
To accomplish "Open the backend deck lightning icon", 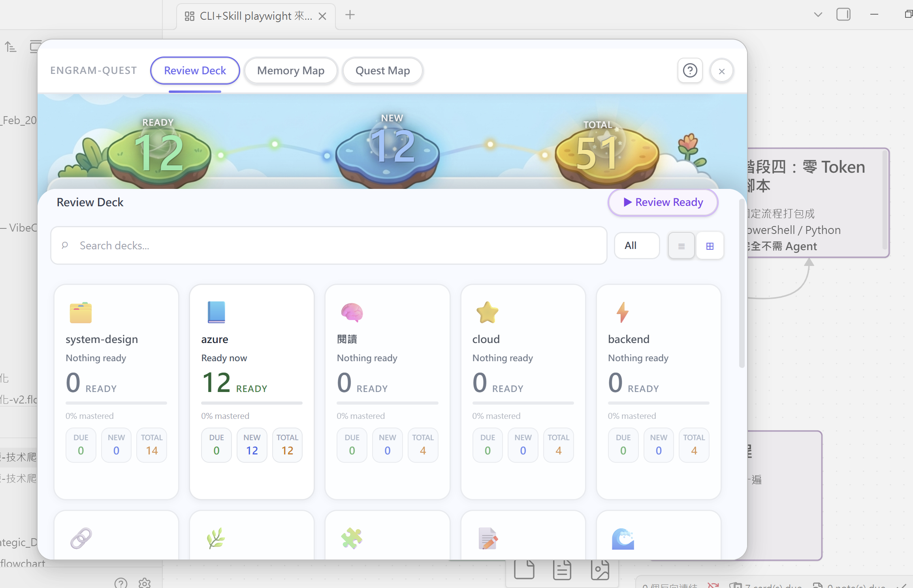I will point(623,312).
